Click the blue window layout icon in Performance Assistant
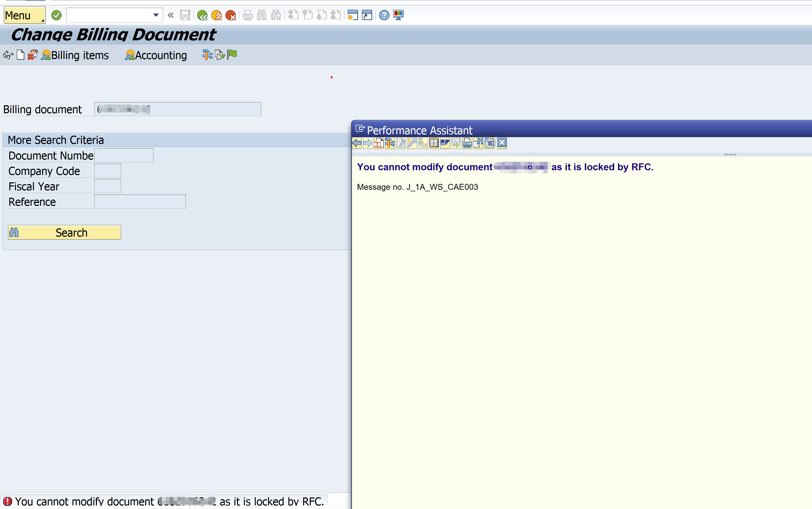 point(445,143)
